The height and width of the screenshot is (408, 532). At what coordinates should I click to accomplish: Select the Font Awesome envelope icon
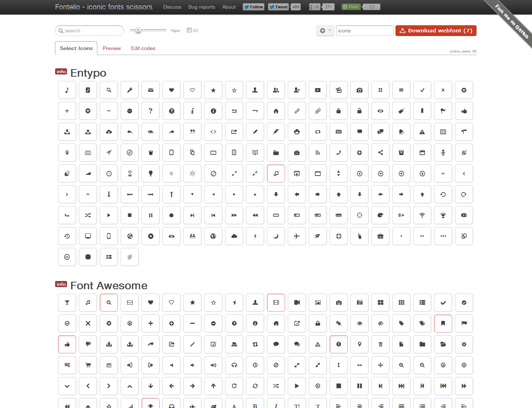tap(130, 303)
